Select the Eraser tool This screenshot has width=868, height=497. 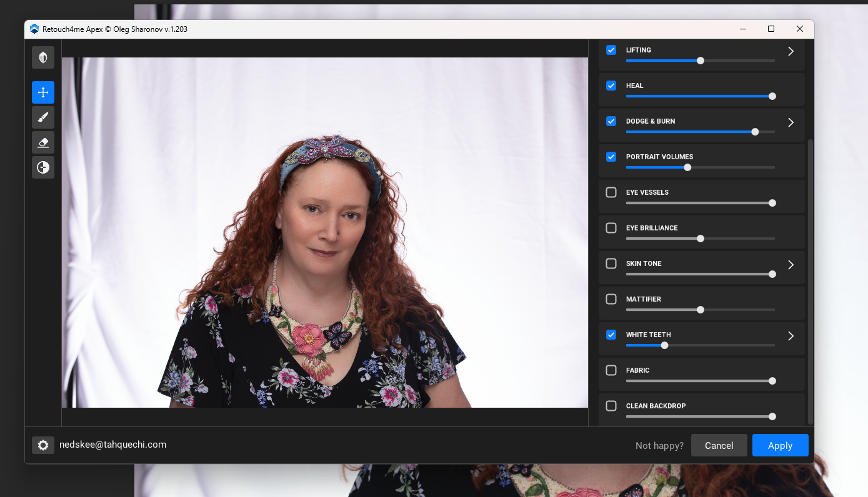(43, 142)
